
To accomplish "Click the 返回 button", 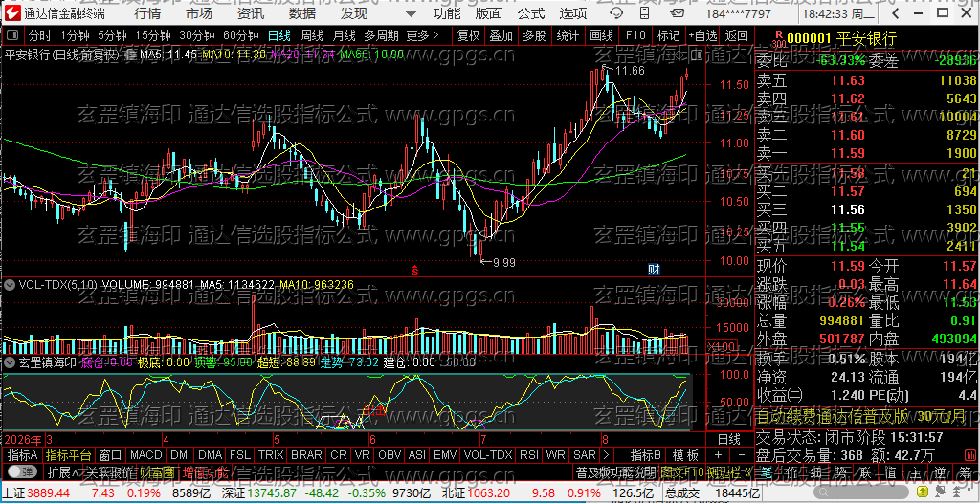I will pos(736,36).
